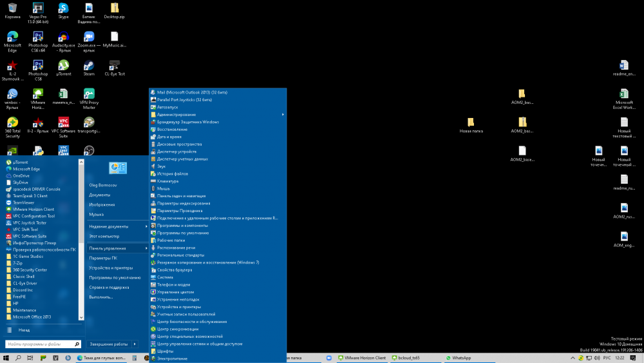
Task: Select the 360 Total Security desktop icon
Action: click(12, 128)
